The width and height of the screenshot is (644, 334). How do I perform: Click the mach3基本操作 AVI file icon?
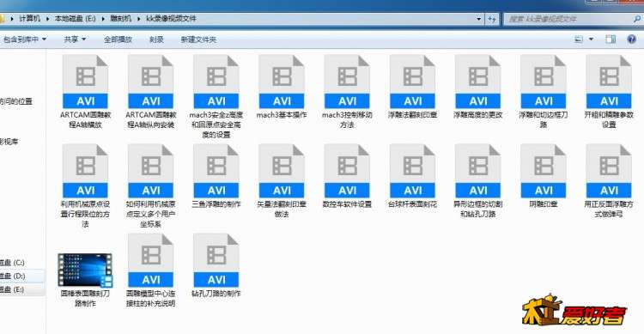click(282, 82)
